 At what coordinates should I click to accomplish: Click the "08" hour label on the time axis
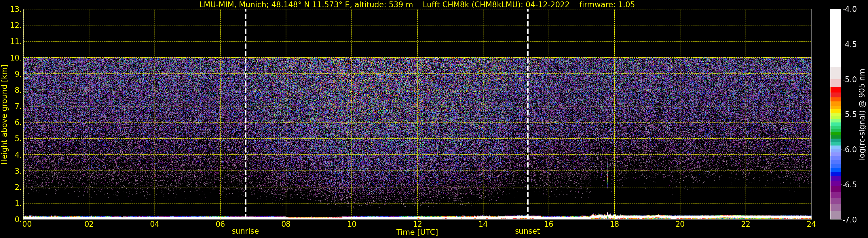(286, 224)
